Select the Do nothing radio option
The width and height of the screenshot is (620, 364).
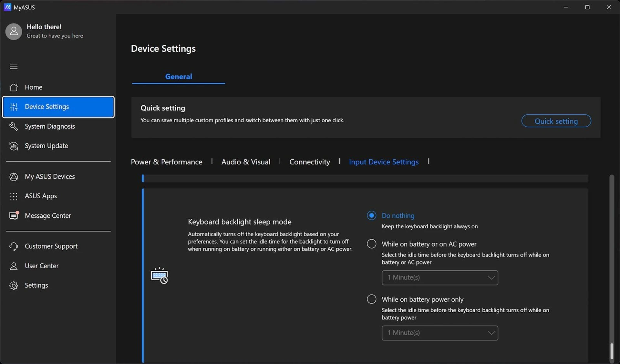point(371,215)
